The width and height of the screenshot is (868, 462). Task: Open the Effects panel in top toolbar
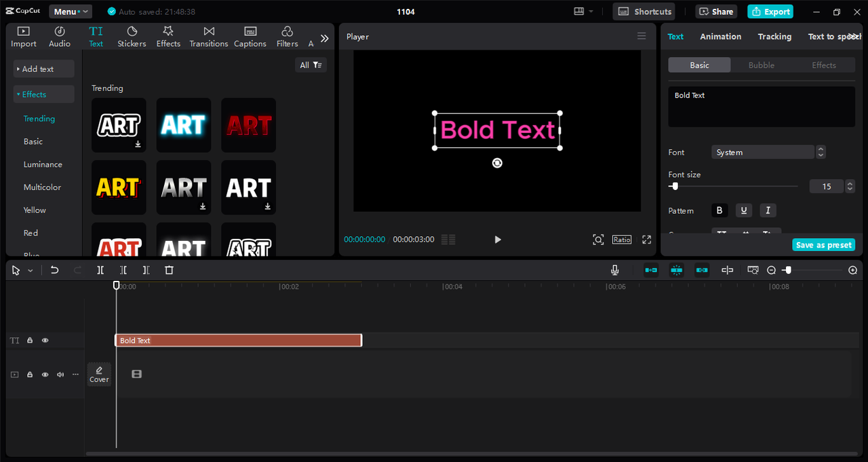tap(168, 37)
